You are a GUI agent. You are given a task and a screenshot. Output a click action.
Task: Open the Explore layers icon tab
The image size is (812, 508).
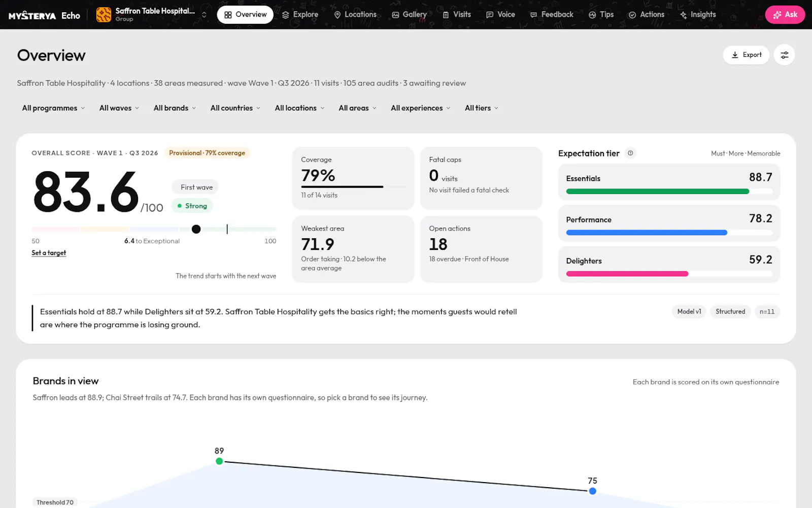[x=286, y=15]
